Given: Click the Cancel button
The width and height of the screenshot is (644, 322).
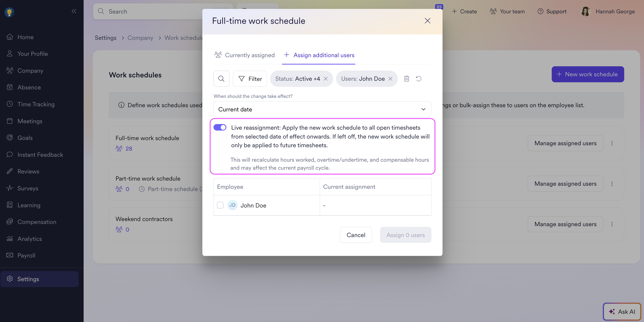Looking at the screenshot, I should [x=356, y=235].
